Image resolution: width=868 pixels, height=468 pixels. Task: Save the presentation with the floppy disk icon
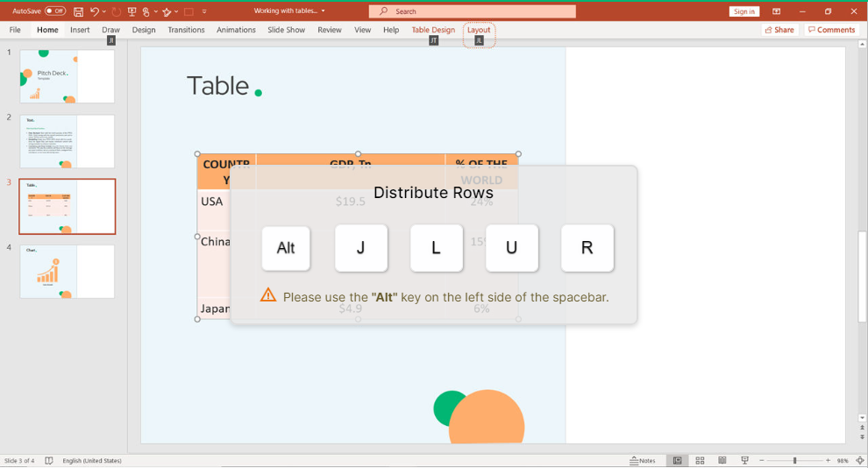(79, 11)
